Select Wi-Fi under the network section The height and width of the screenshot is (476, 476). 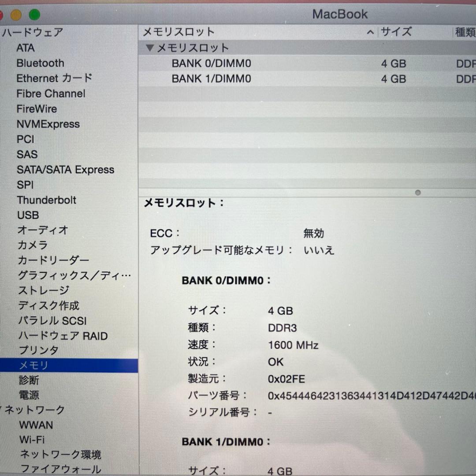pos(33,439)
